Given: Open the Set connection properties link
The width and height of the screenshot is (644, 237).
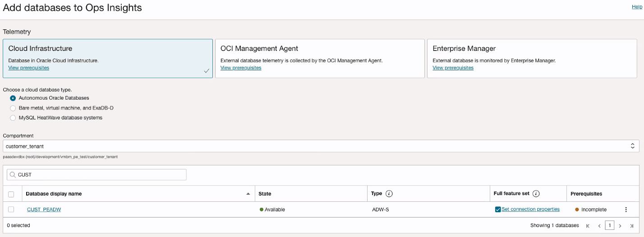Looking at the screenshot, I should coord(530,210).
